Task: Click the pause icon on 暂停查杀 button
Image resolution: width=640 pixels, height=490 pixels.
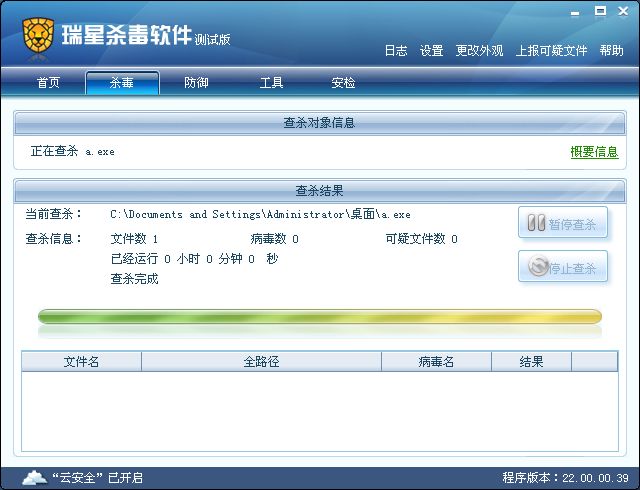Action: pos(536,223)
